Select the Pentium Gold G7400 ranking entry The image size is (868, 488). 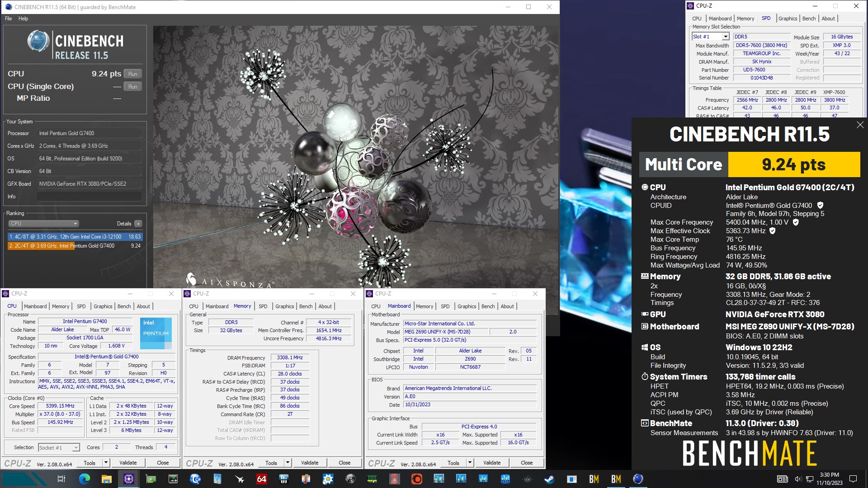click(75, 246)
